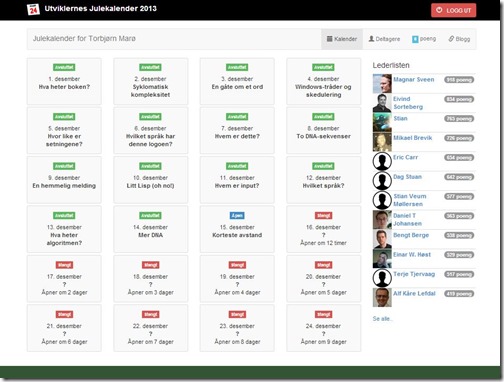Viewport: 504px width, 382px height.
Task: Open 9. desember En hemmelig melding
Action: (x=64, y=180)
